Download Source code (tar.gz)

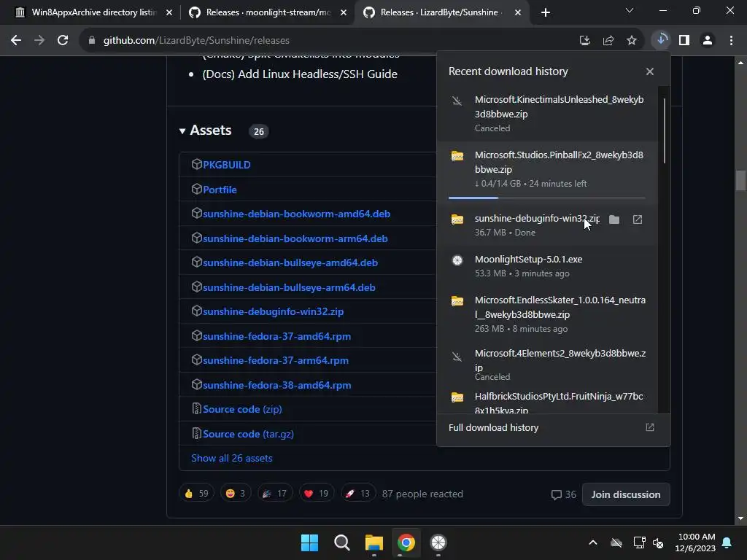tap(248, 435)
